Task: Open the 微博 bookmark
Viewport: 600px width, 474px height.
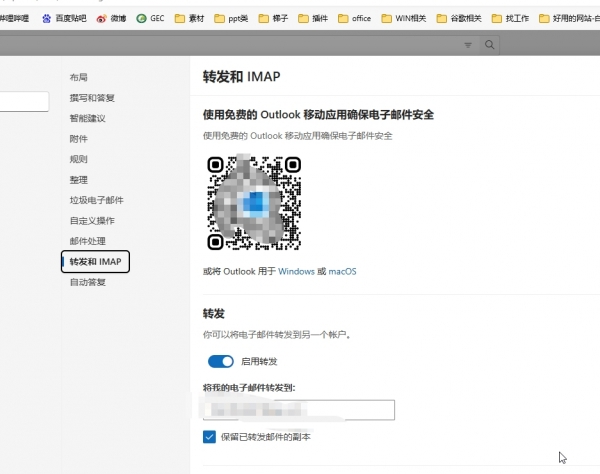Action: point(111,18)
